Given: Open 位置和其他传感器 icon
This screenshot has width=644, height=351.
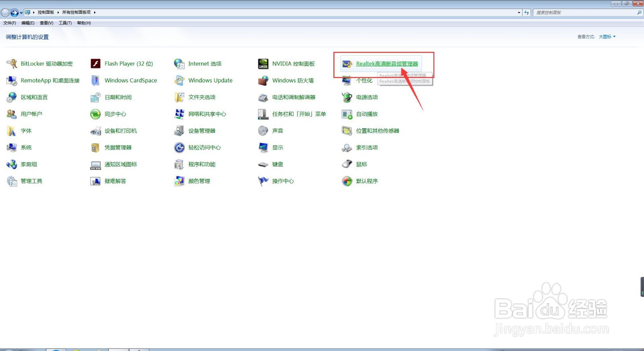Looking at the screenshot, I should 347,131.
